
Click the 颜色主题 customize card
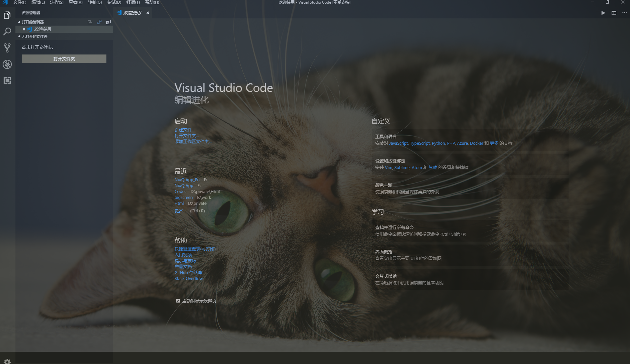point(470,188)
